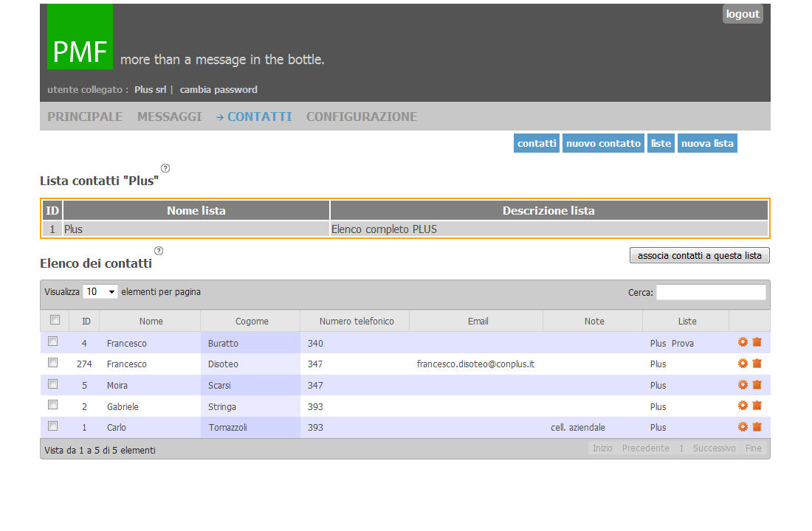The image size is (812, 531).
Task: Sort by the Liste column header
Action: 687,321
